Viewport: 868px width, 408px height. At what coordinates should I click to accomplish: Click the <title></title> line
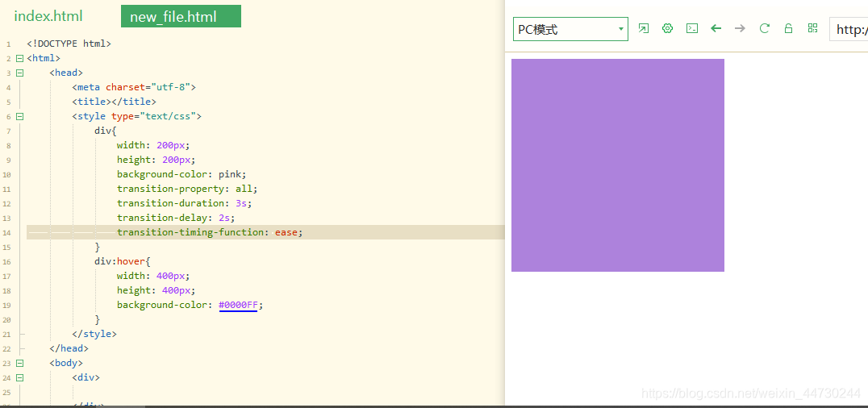[114, 102]
